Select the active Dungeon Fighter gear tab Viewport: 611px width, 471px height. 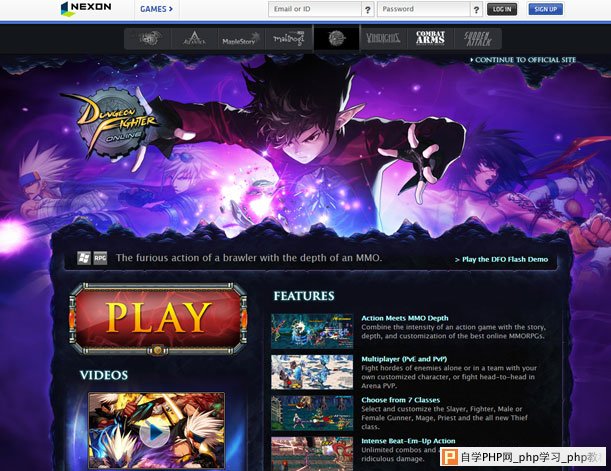point(337,38)
